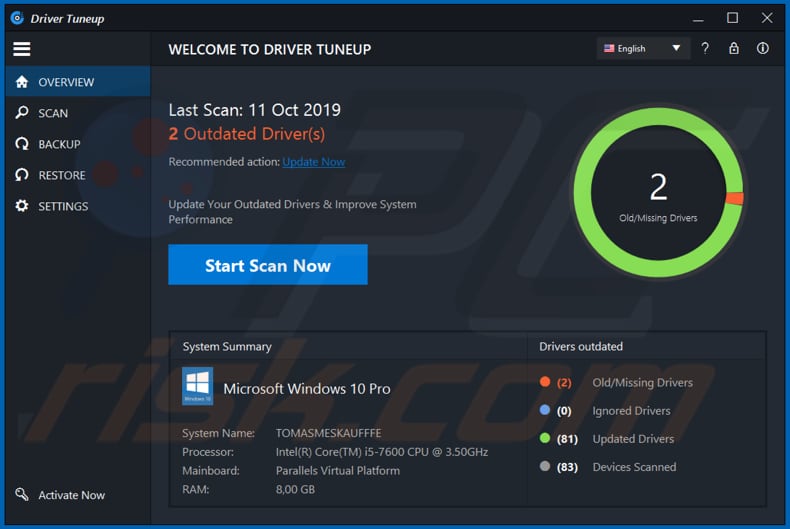Go to the SCAN sidebar item

tap(78, 113)
